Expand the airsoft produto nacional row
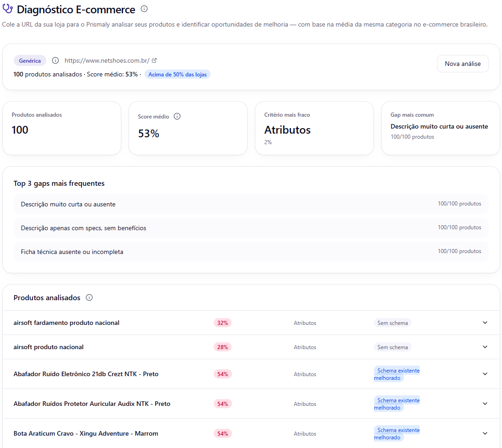The height and width of the screenshot is (448, 502). tap(485, 347)
